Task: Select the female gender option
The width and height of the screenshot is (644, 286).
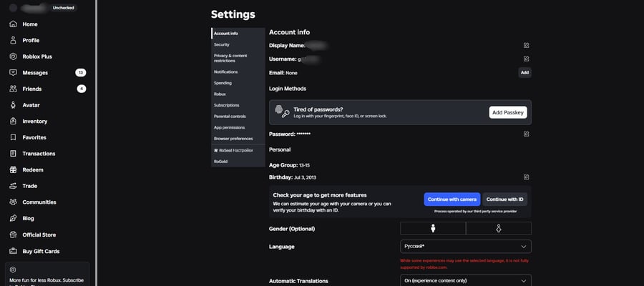Action: coord(499,228)
